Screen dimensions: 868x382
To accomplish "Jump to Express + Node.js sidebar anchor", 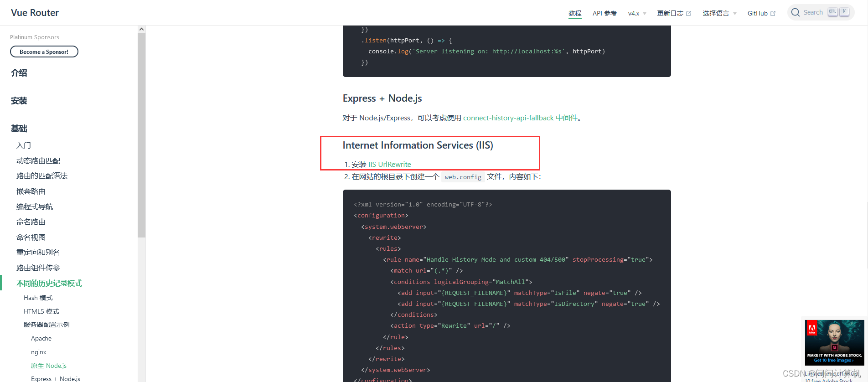I will (x=56, y=379).
